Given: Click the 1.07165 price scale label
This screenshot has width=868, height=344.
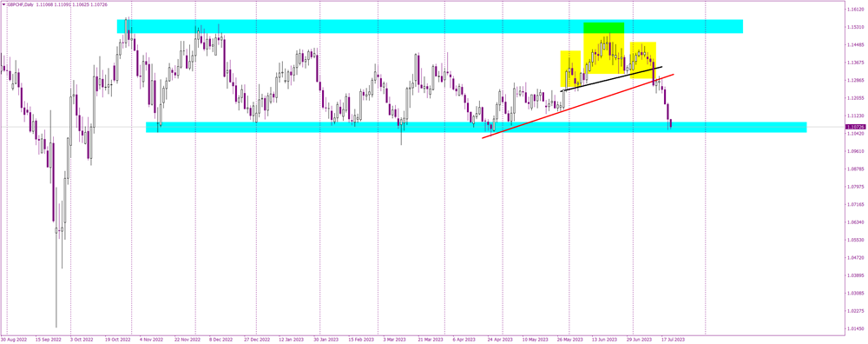Looking at the screenshot, I should point(856,204).
